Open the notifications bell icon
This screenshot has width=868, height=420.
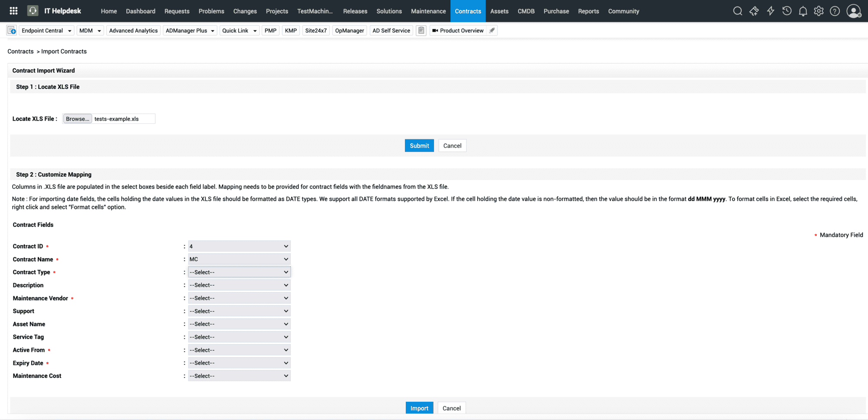click(803, 11)
